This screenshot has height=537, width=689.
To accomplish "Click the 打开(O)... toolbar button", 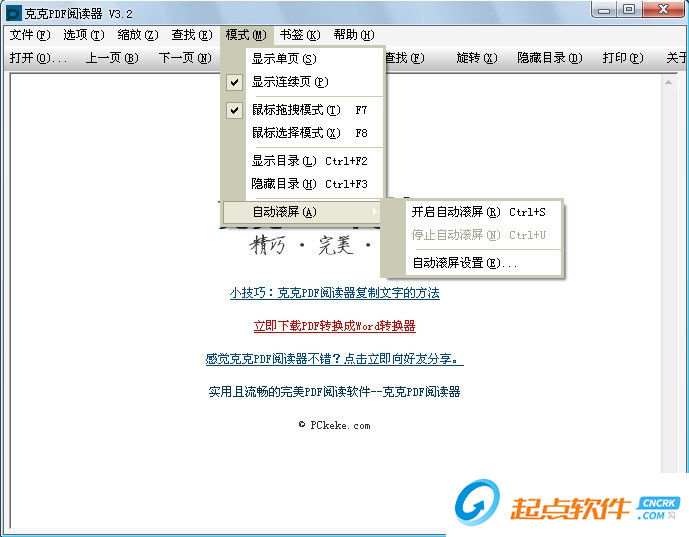I will [x=39, y=58].
